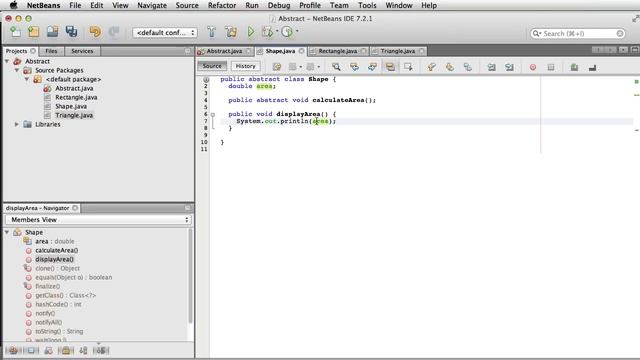
Task: Open the Members View dropdown
Action: coord(98,220)
